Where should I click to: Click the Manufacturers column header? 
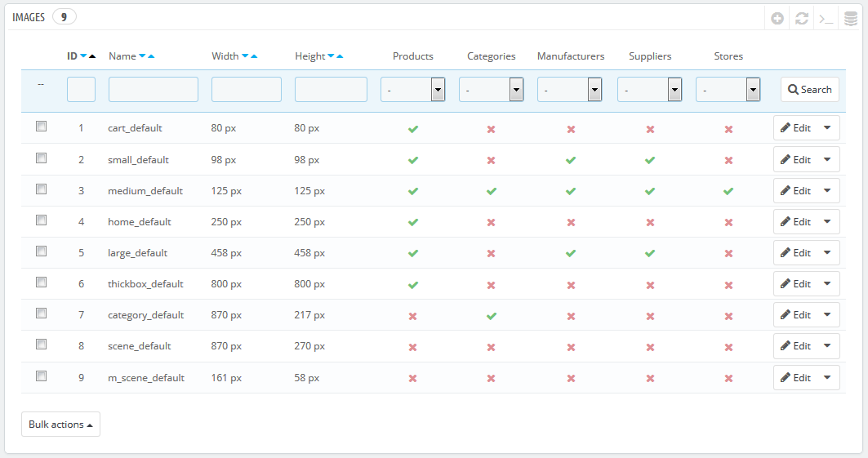[571, 56]
